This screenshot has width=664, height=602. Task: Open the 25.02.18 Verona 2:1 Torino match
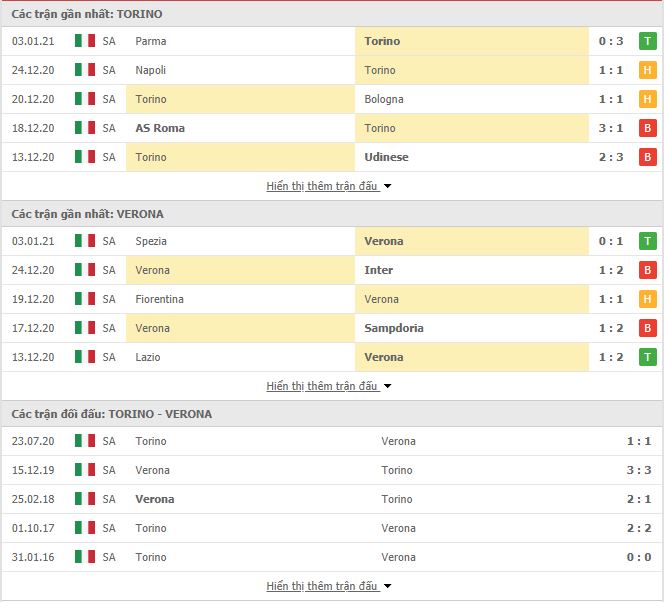click(332, 499)
